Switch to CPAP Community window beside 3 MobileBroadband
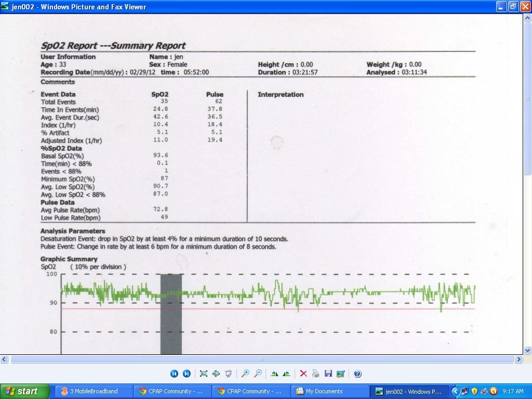Image resolution: width=532 pixels, height=399 pixels. pos(172,391)
